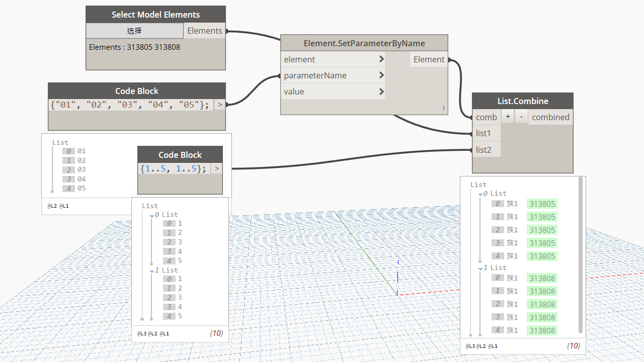
Task: Click the "Elements : 313805 313808" text
Action: tap(134, 47)
